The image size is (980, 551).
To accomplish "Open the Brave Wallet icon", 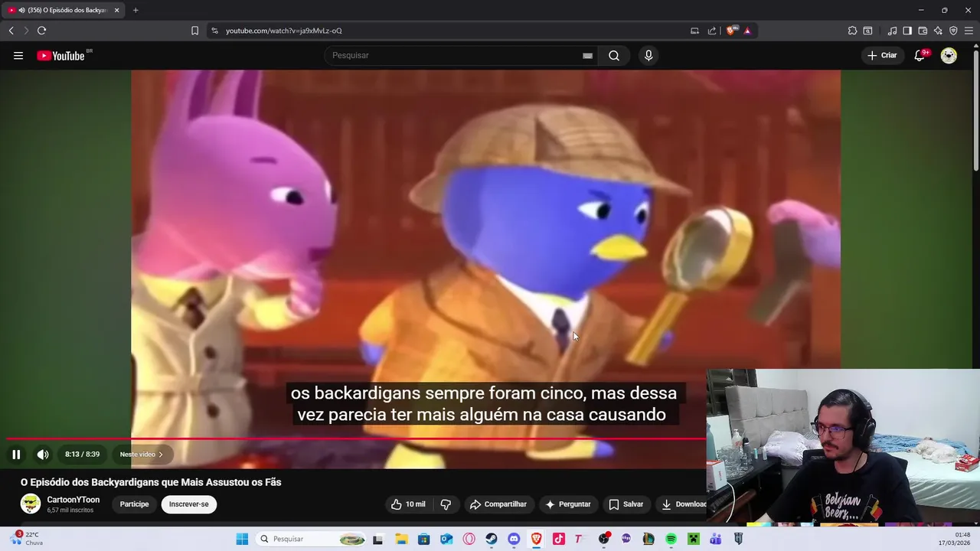I will point(923,31).
